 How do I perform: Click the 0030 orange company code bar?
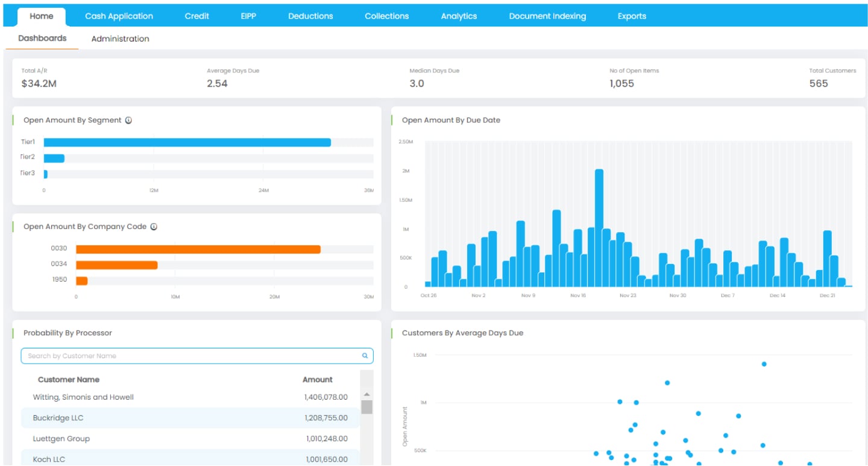click(198, 249)
